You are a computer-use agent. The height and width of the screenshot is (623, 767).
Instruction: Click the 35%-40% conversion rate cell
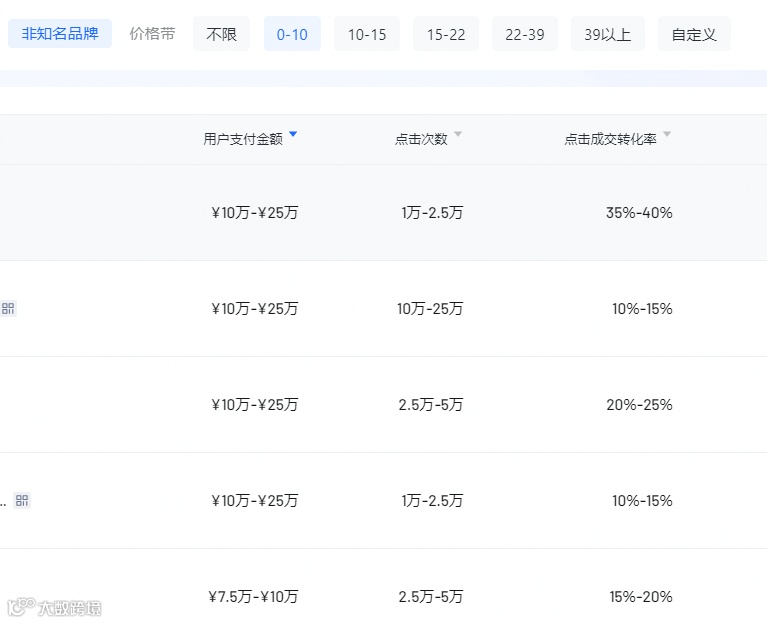tap(639, 213)
